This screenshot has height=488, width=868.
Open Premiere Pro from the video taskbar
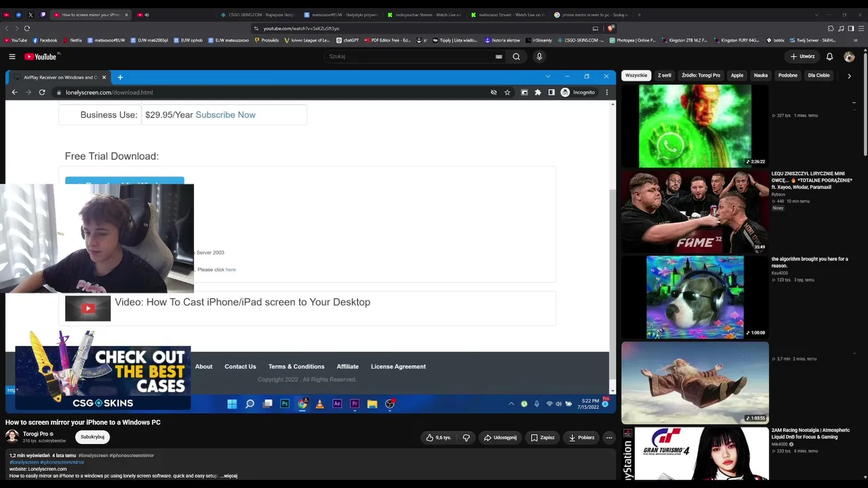[x=355, y=404]
